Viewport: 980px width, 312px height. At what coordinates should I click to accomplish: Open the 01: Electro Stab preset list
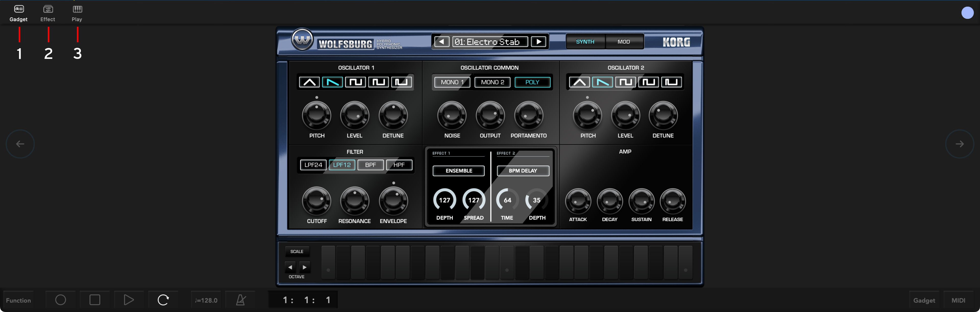coord(490,42)
